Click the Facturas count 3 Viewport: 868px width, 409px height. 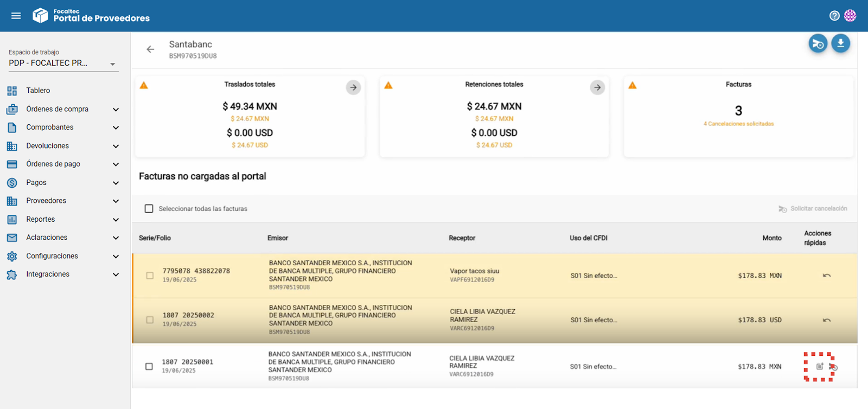coord(738,111)
